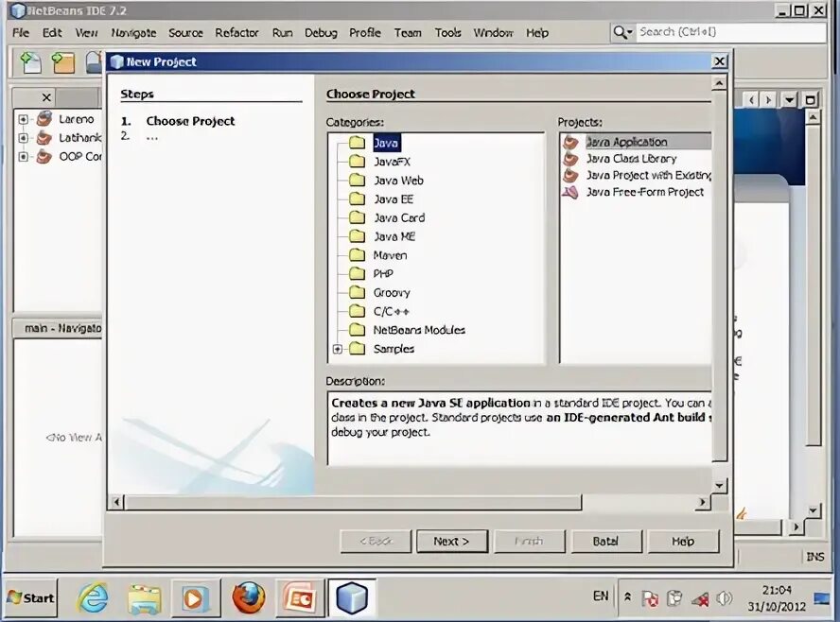Click the Next button
The height and width of the screenshot is (622, 840).
451,541
